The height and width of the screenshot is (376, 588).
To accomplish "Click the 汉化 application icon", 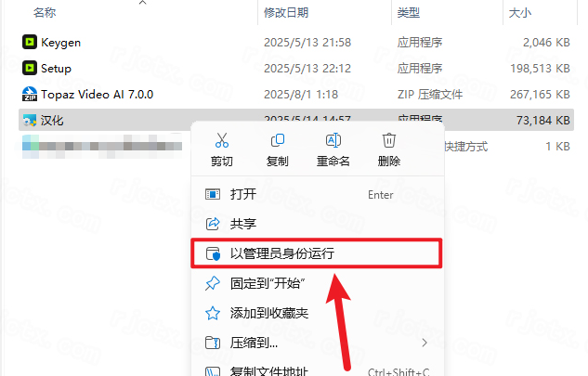I will click(x=29, y=121).
